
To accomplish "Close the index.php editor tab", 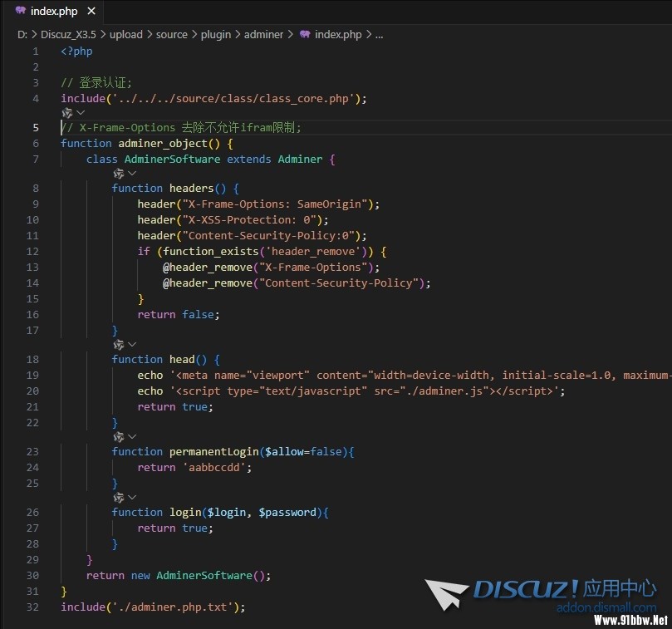I will [91, 12].
